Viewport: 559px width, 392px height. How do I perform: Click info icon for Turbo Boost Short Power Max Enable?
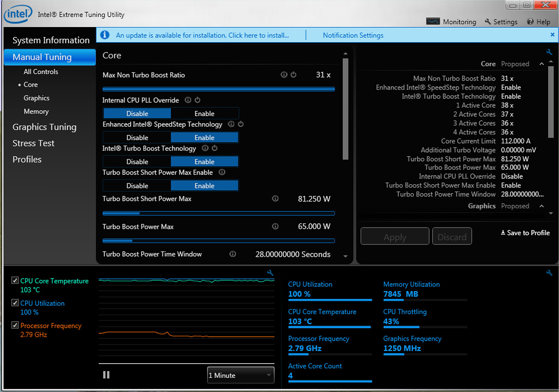pos(222,172)
